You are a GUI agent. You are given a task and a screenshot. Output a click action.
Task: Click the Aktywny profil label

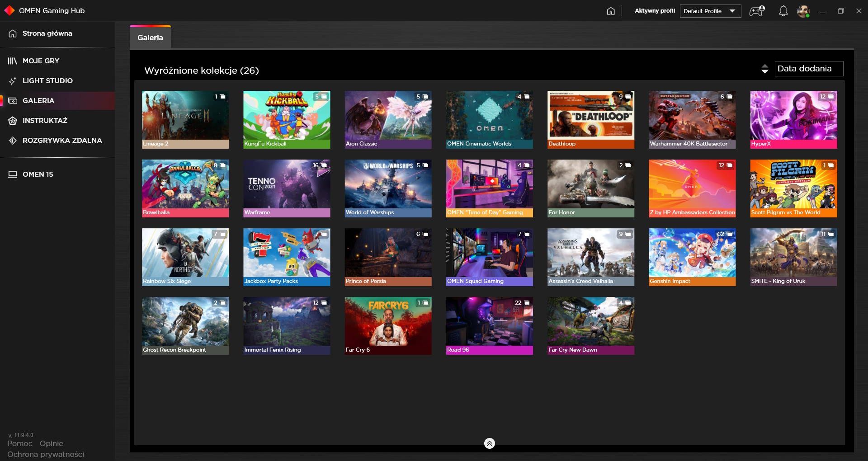pyautogui.click(x=655, y=11)
